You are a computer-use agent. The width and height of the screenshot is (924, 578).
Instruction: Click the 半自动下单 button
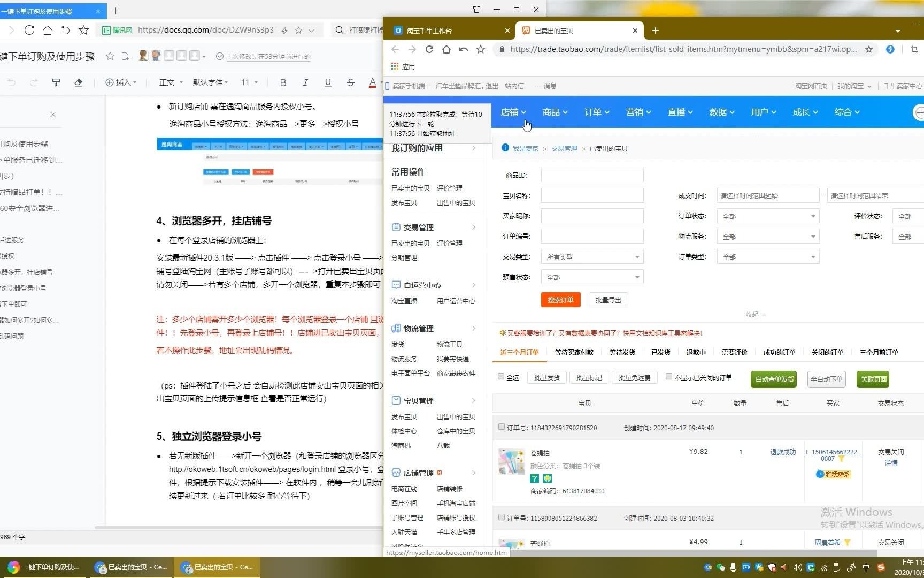(826, 379)
